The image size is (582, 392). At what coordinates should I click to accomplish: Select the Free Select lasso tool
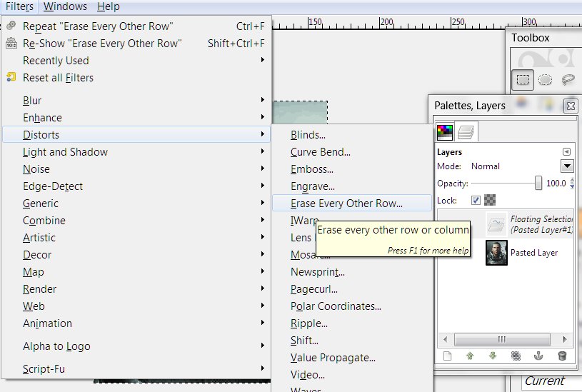(568, 79)
